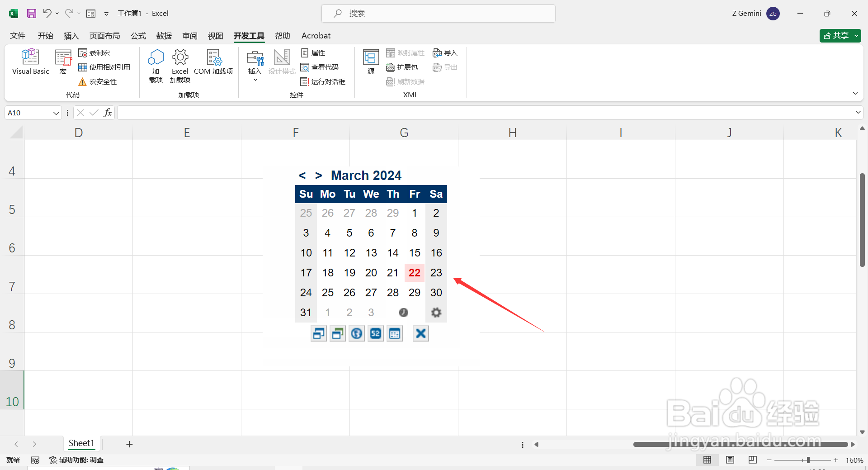Viewport: 868px width, 470px height.
Task: Click March 2024 calendar title
Action: [x=366, y=176]
